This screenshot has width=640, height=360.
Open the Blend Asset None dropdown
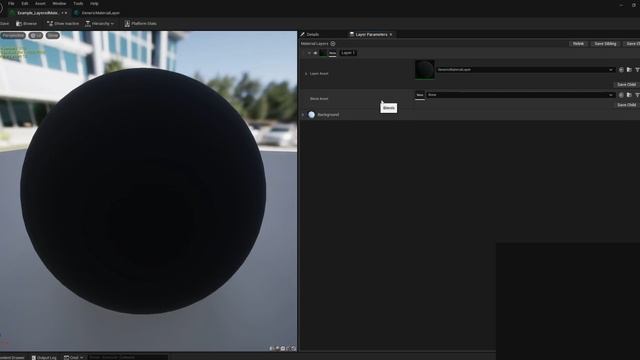(520, 95)
